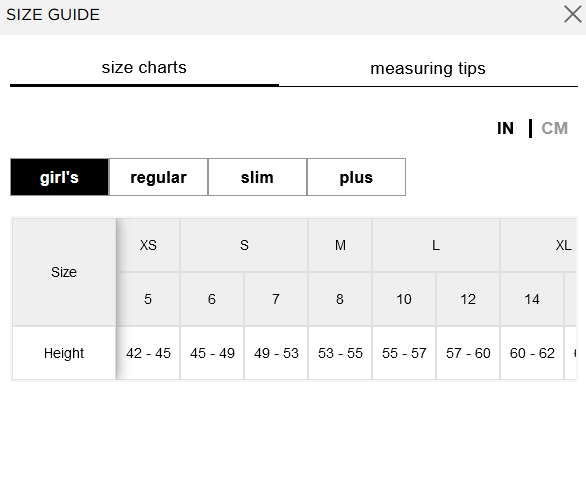Image resolution: width=586 pixels, height=500 pixels.
Task: Switch units to CM
Action: tap(555, 129)
